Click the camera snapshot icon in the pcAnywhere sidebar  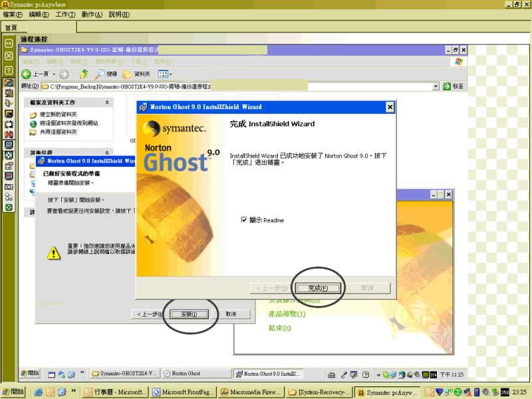pyautogui.click(x=9, y=187)
